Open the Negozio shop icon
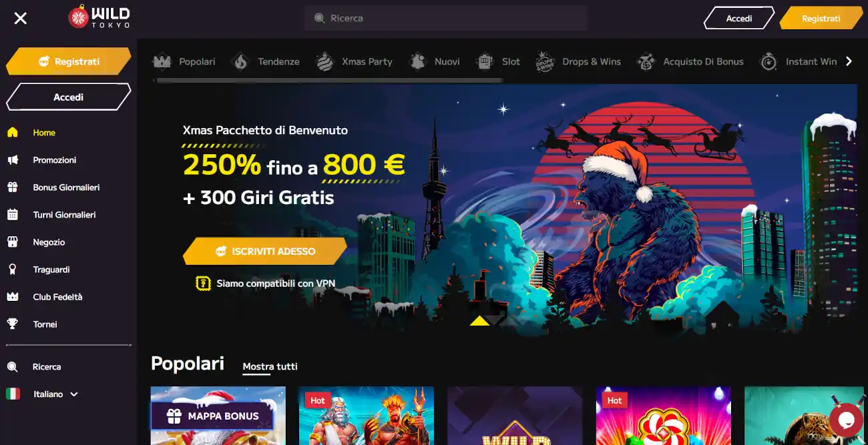The height and width of the screenshot is (445, 868). [13, 242]
